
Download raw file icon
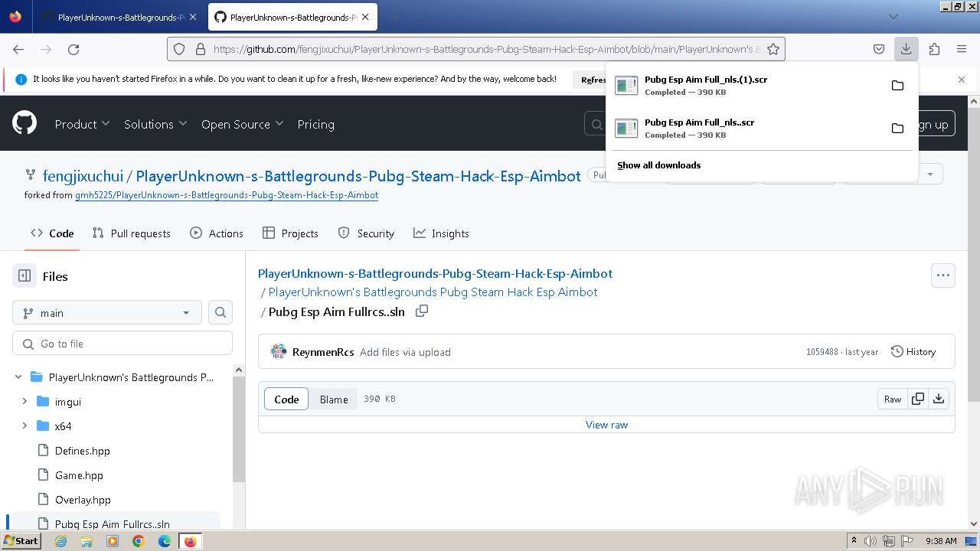pos(939,399)
